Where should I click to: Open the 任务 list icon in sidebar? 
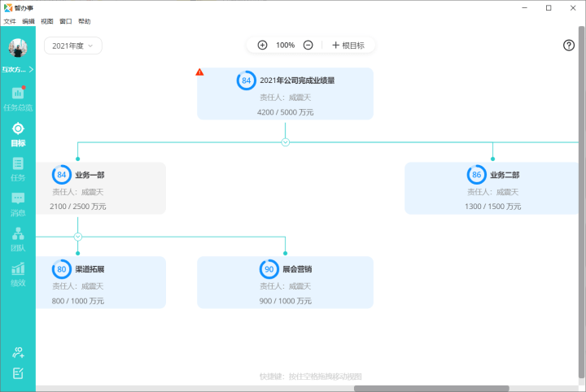[x=18, y=163]
